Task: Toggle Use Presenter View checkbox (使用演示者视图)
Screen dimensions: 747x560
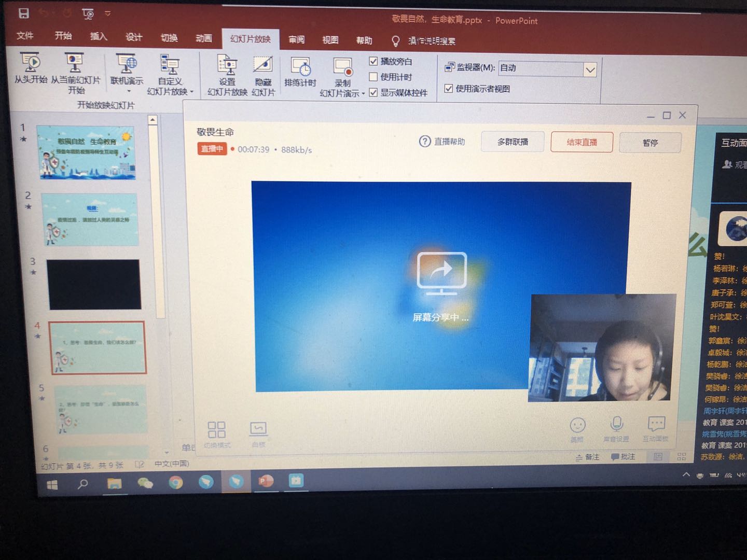Action: click(x=449, y=88)
